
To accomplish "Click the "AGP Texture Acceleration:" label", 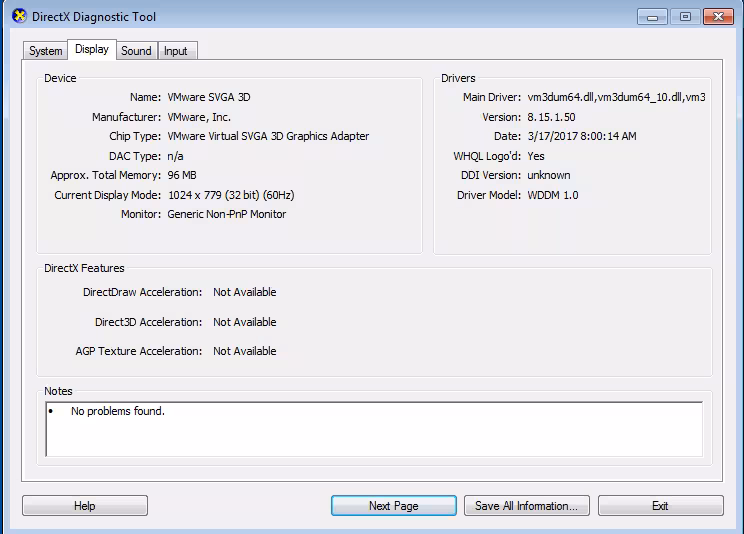I will pyautogui.click(x=139, y=351).
